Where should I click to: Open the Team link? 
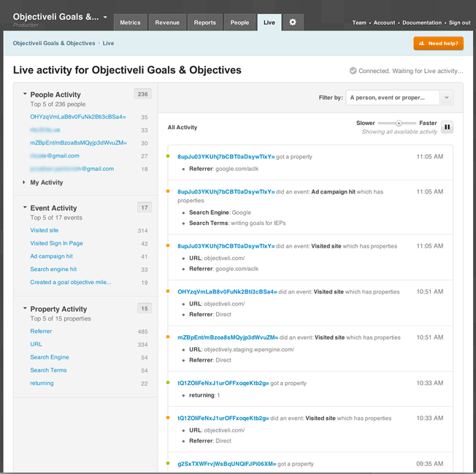359,23
